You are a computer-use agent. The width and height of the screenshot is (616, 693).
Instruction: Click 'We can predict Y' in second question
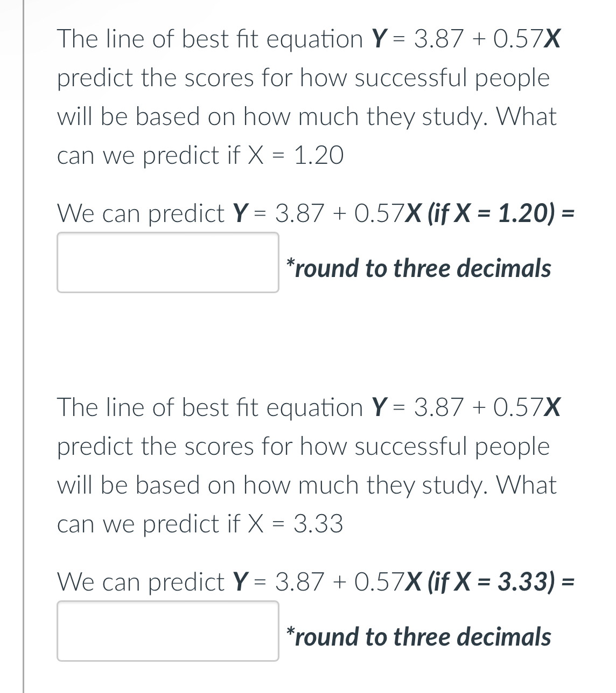click(151, 582)
